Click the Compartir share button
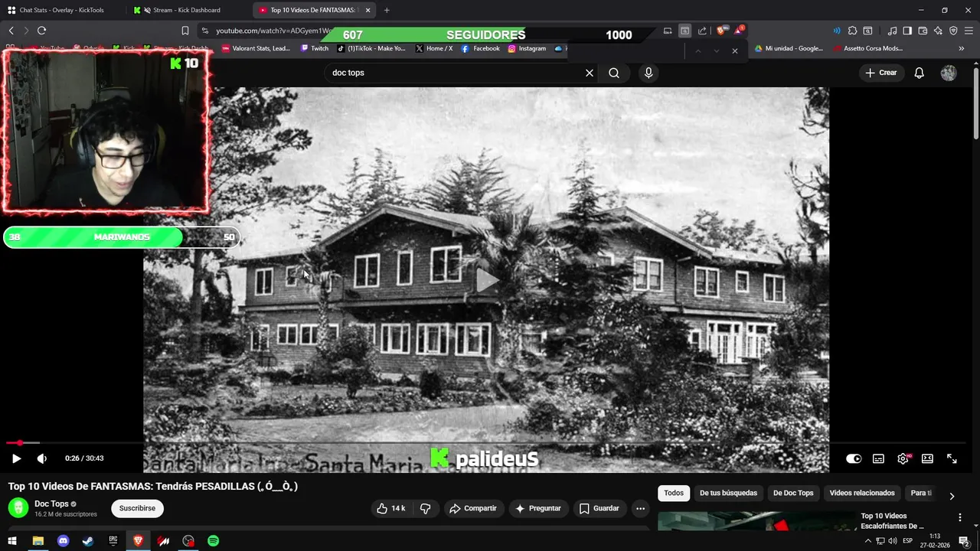The width and height of the screenshot is (980, 551). tap(473, 508)
